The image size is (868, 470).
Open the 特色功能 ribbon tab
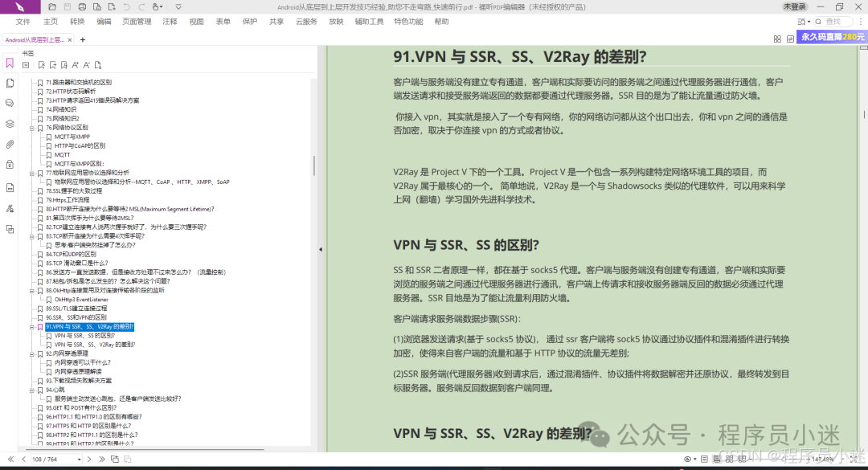click(x=408, y=22)
